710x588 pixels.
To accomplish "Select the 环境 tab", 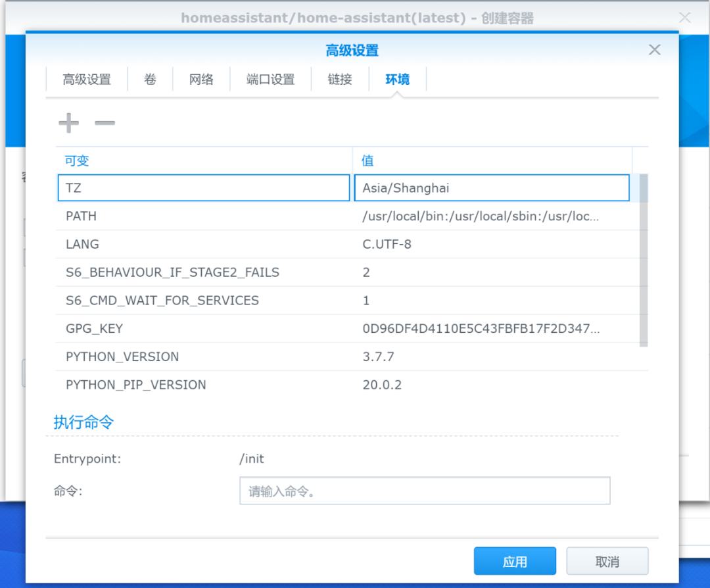I will [x=397, y=80].
